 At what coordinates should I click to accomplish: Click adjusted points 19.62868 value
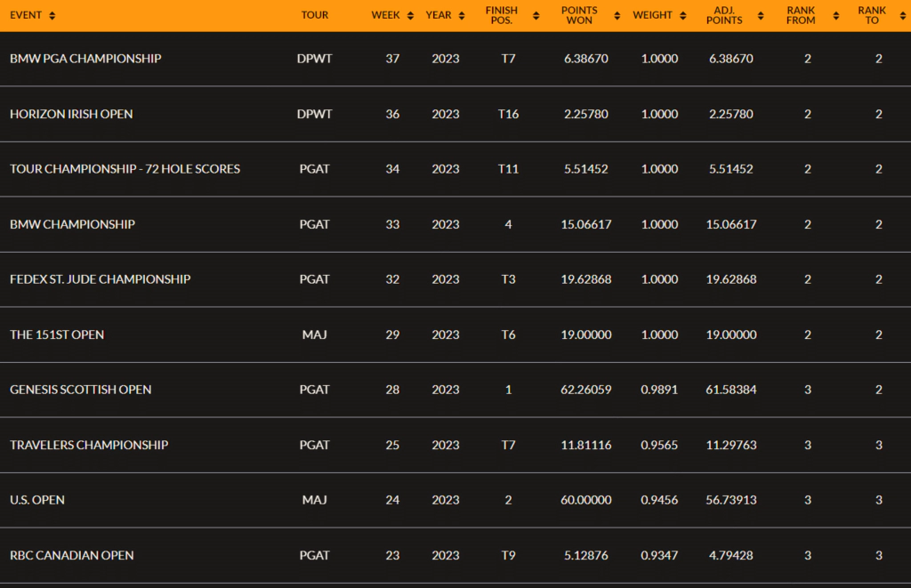click(x=731, y=279)
